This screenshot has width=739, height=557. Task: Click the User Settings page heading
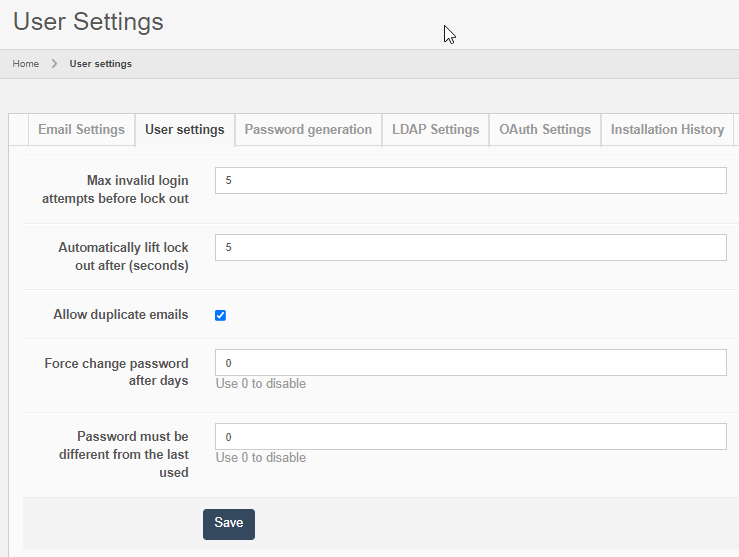click(x=88, y=21)
